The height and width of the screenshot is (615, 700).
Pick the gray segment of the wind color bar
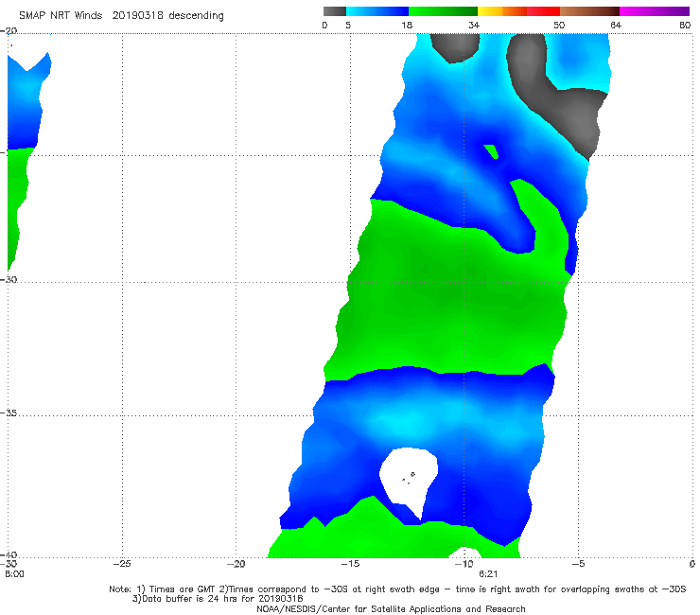tap(335, 11)
